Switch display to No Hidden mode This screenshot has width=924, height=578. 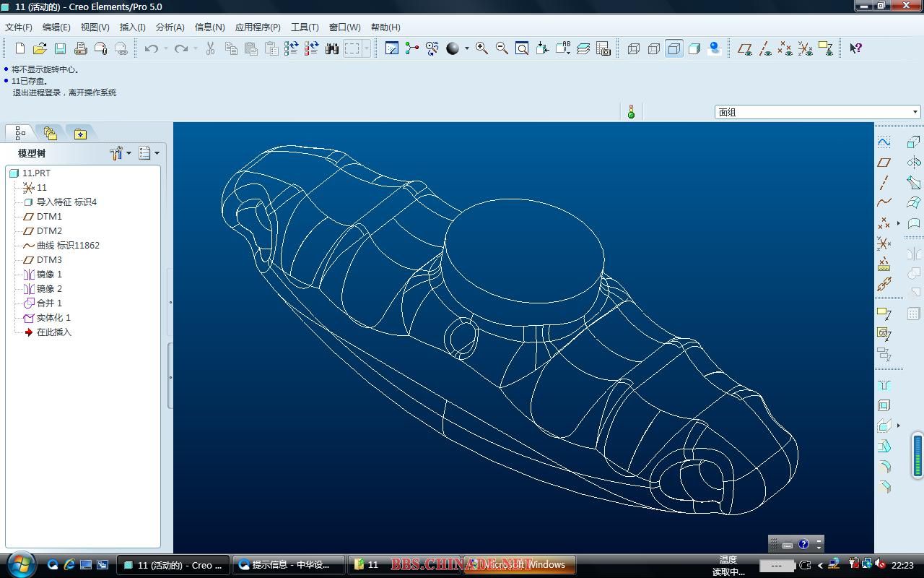(674, 48)
